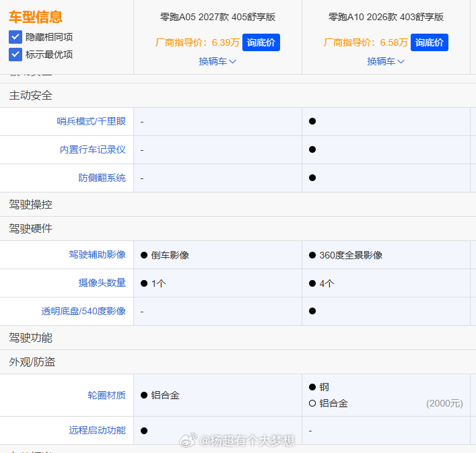Image resolution: width=476 pixels, height=453 pixels.
Task: Open the 远程启动功能 parameter link
Action: click(98, 430)
